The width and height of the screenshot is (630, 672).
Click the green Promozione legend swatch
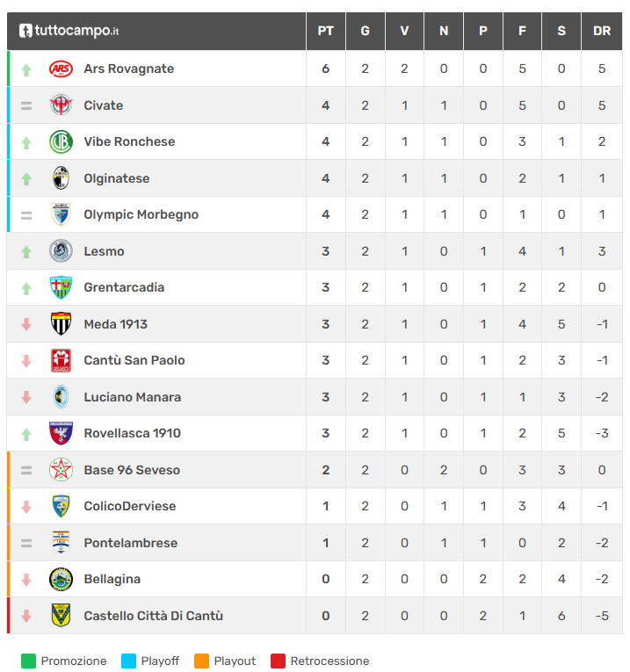(x=28, y=661)
